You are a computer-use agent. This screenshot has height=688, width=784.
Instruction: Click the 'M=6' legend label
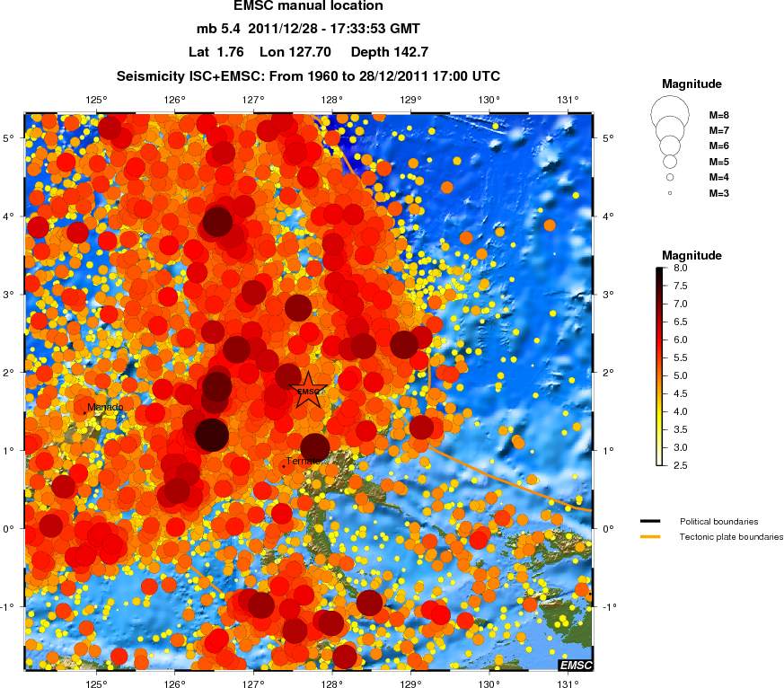(719, 146)
